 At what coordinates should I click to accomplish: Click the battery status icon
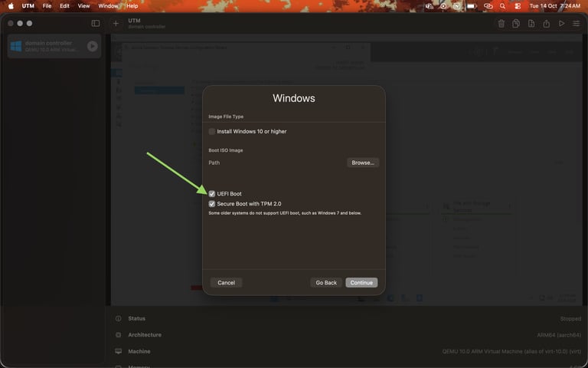point(472,6)
